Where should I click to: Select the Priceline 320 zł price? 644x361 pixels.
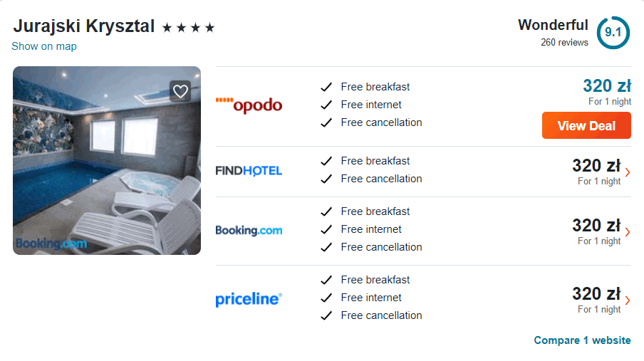(x=596, y=293)
